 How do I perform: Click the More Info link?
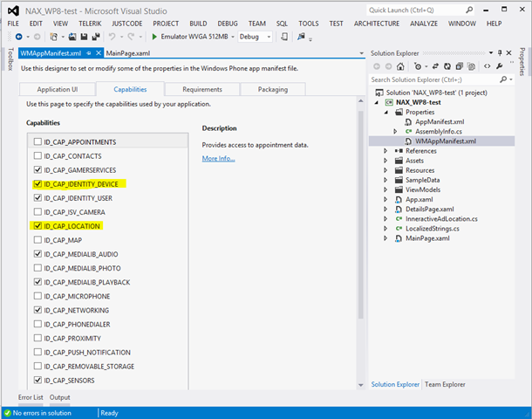tap(218, 158)
